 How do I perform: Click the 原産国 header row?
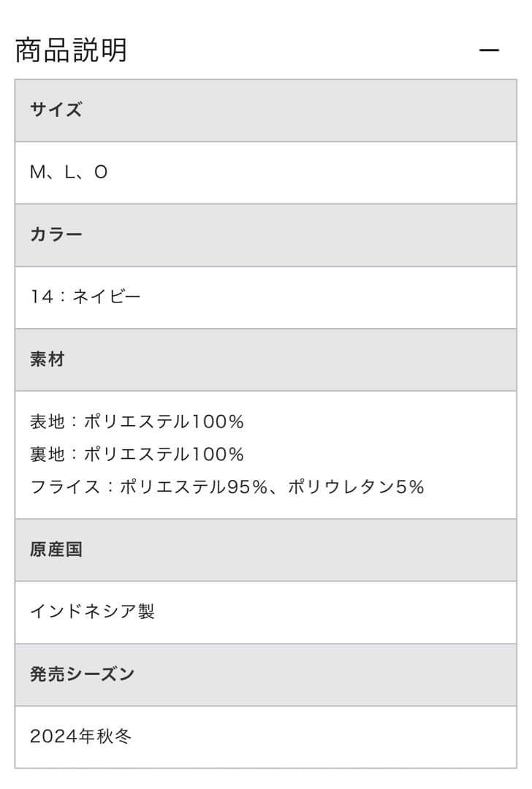(x=266, y=550)
